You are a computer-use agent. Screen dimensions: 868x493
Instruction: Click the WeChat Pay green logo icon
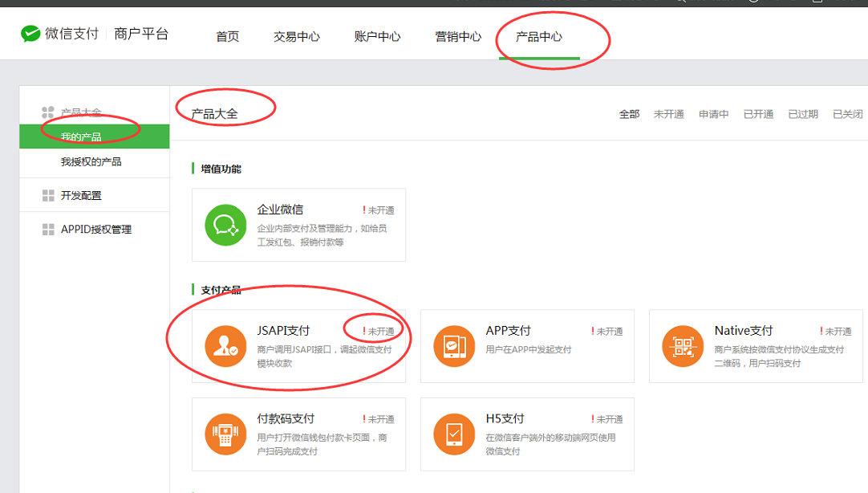(x=30, y=34)
